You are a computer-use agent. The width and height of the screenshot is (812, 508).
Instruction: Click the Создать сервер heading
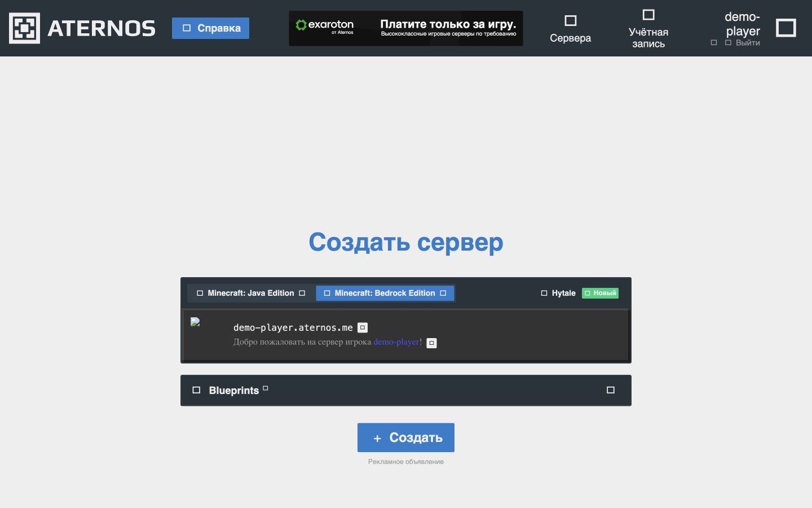(406, 242)
